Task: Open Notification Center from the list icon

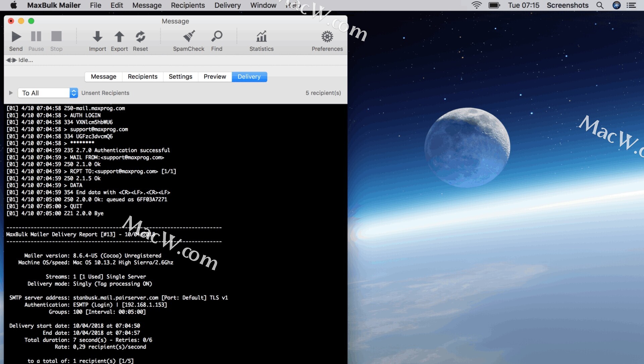Action: [x=631, y=5]
